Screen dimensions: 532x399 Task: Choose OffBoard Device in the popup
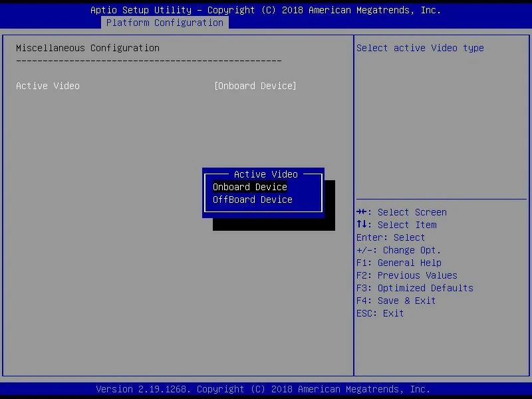[x=253, y=199]
